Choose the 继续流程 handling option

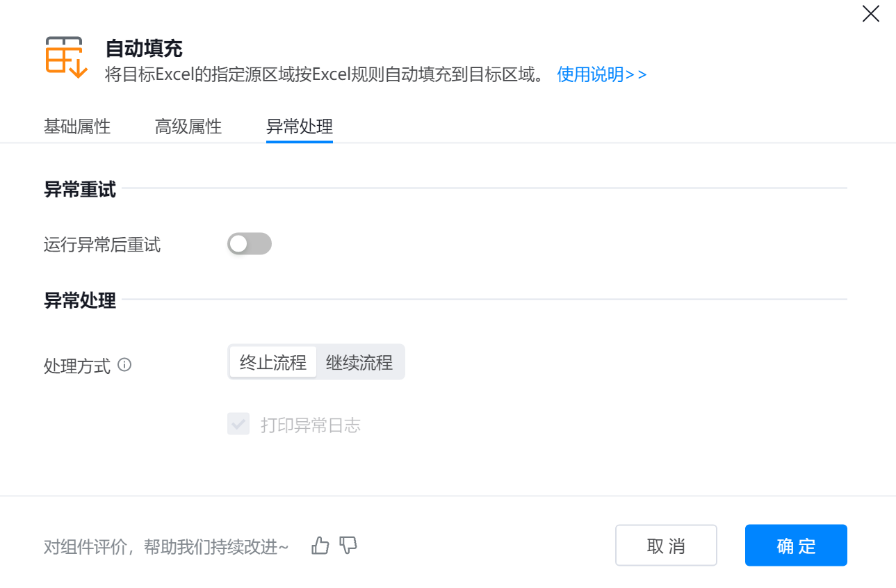359,362
